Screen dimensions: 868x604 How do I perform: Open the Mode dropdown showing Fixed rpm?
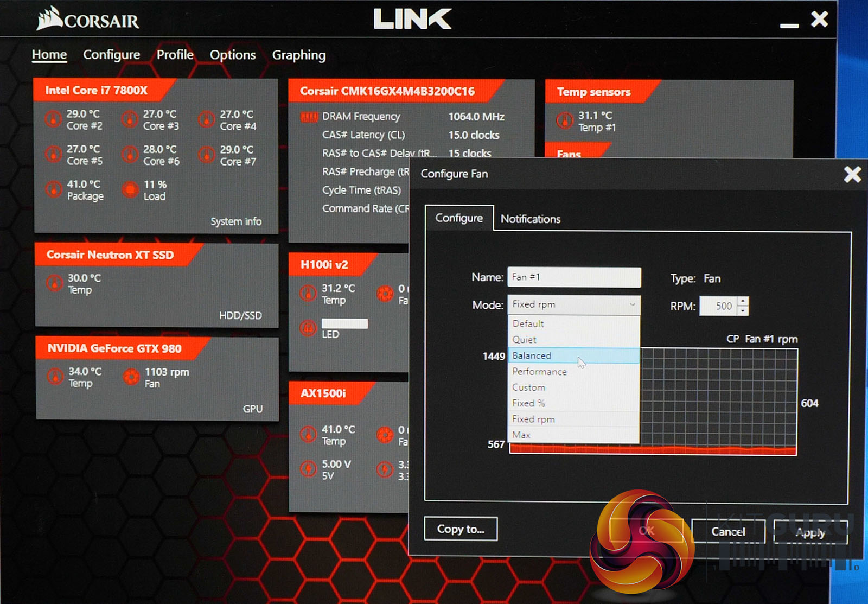574,304
